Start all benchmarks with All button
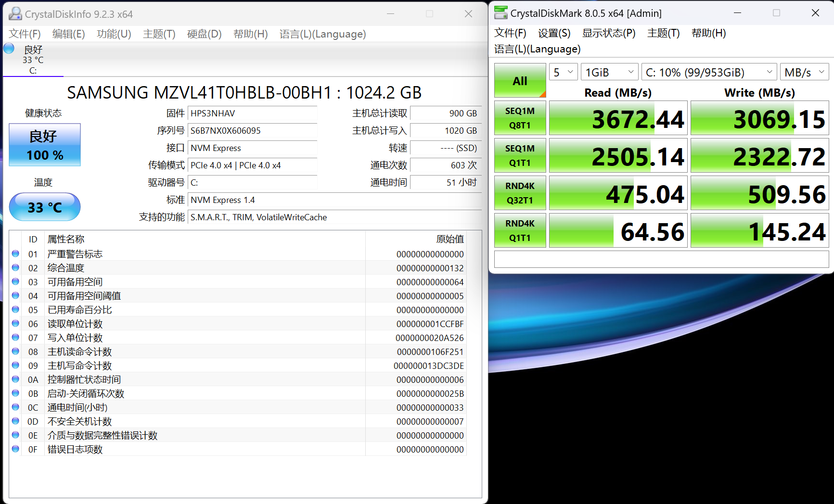The width and height of the screenshot is (834, 504). click(x=520, y=80)
